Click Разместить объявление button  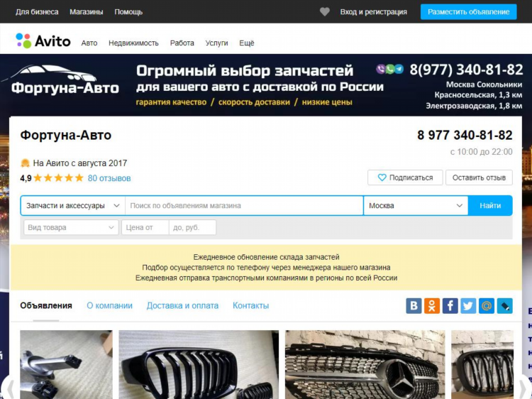point(469,12)
